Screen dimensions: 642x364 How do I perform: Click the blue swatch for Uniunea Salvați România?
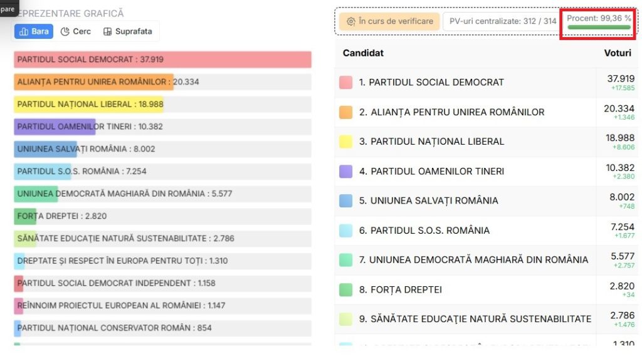pos(345,200)
